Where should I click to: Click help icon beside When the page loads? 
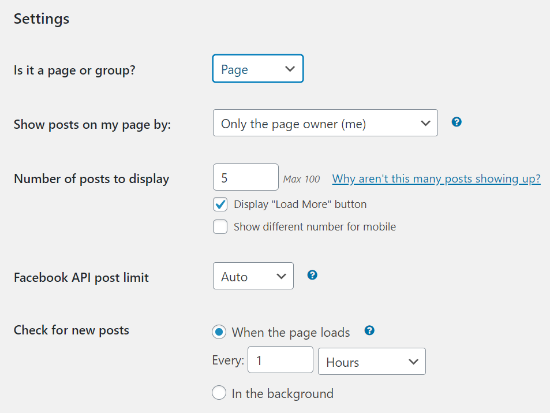point(369,331)
